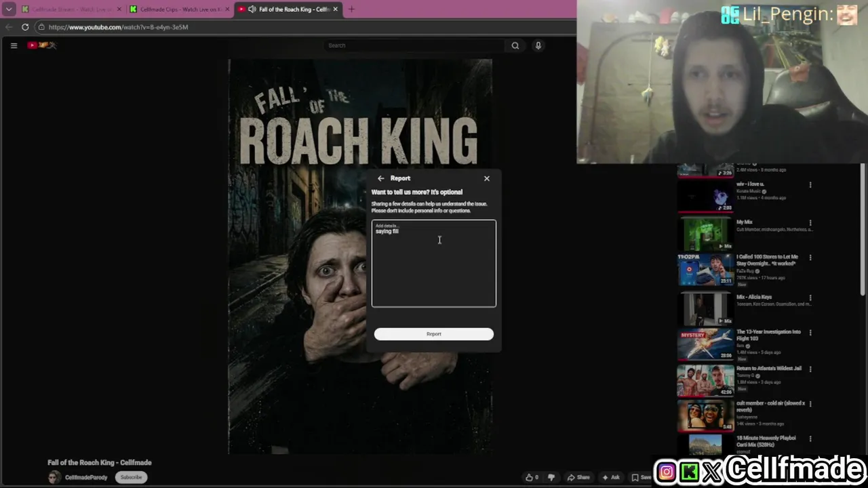This screenshot has height=488, width=868.
Task: Go back one page in browser
Action: pos(9,27)
